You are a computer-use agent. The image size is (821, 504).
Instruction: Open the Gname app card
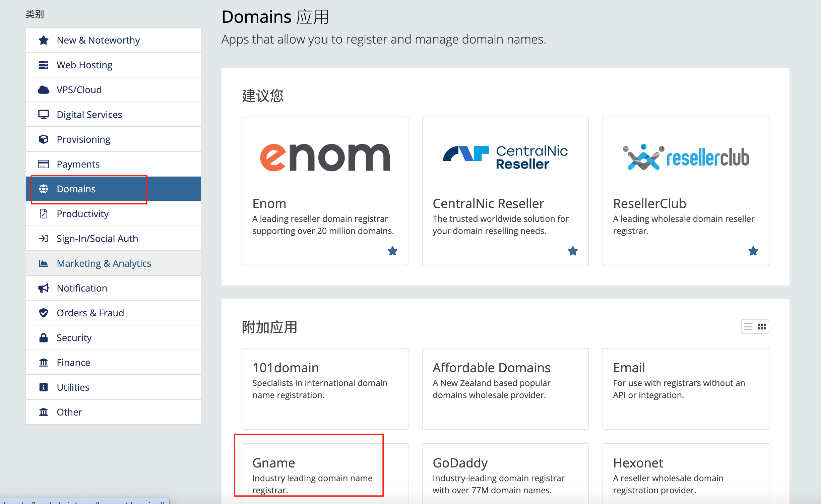pos(325,474)
